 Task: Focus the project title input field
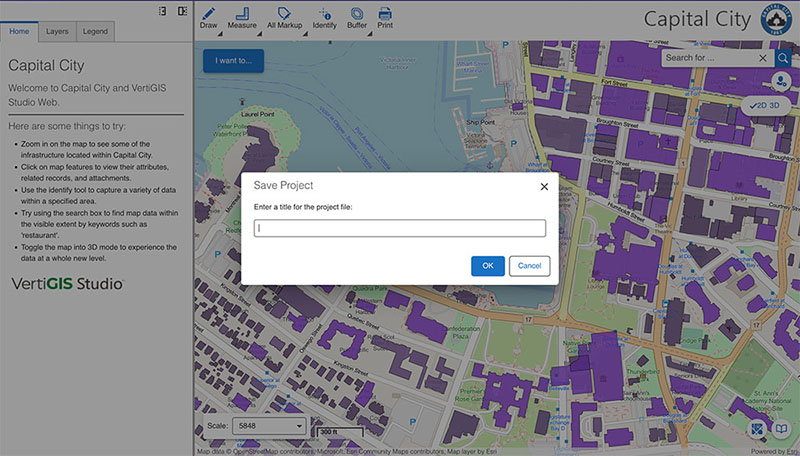coord(400,228)
